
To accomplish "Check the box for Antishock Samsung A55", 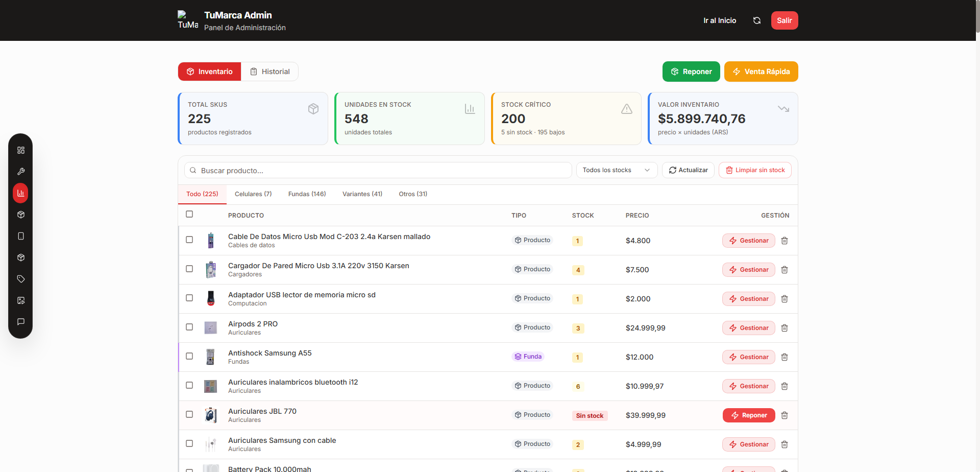I will (189, 356).
